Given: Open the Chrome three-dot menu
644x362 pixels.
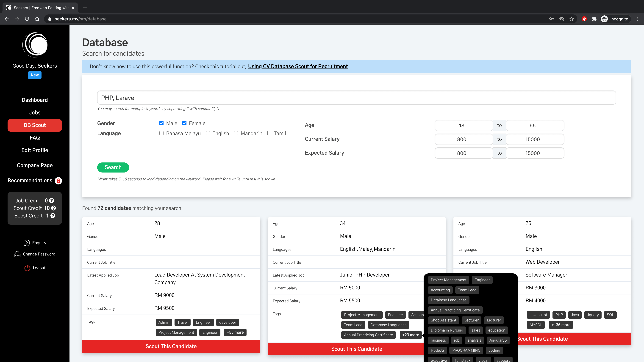Looking at the screenshot, I should click(x=637, y=19).
